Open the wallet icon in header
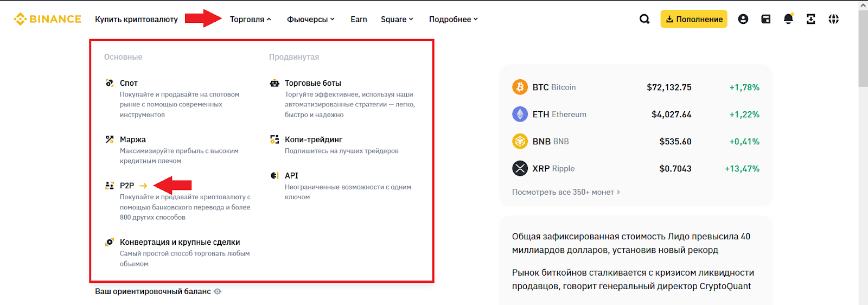Viewport: 868px width, 305px height. click(766, 19)
